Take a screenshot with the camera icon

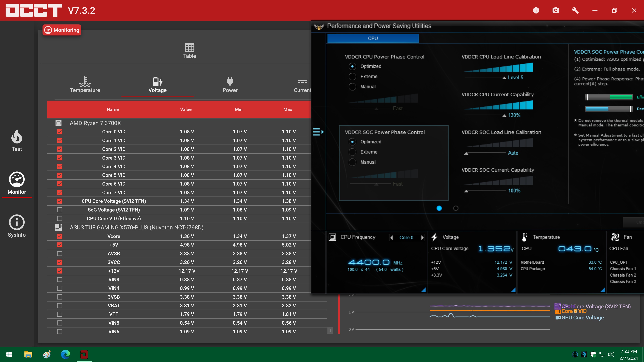[x=555, y=10]
